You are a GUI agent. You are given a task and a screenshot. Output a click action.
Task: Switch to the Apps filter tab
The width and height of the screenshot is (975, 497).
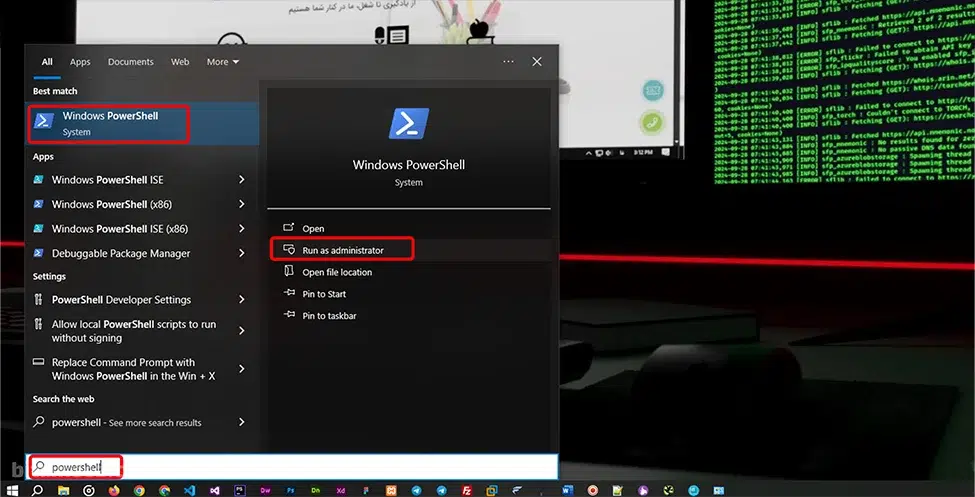pos(80,62)
